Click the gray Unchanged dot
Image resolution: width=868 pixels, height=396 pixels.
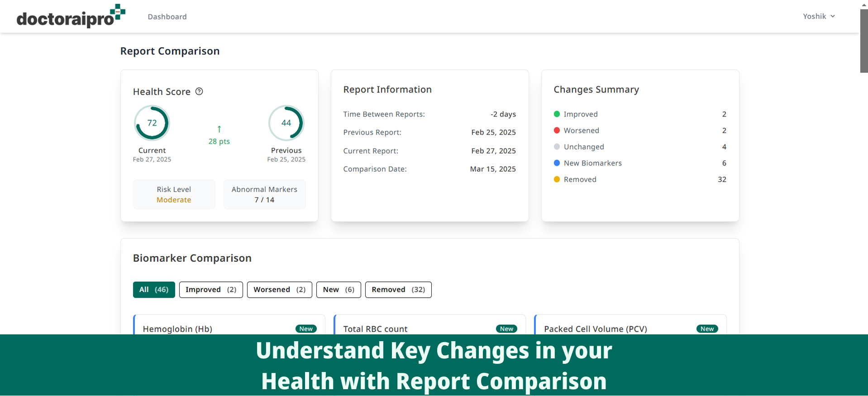click(557, 147)
